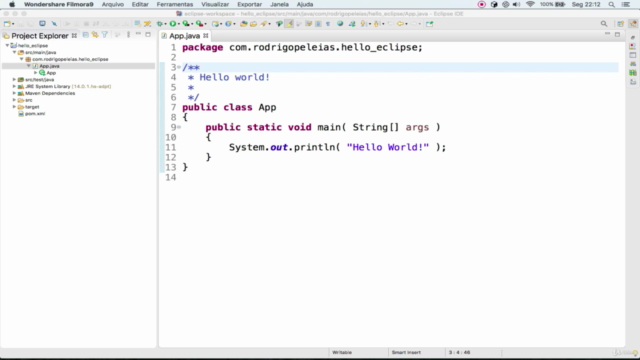Expand the App class node
640x360 pixels.
35,73
